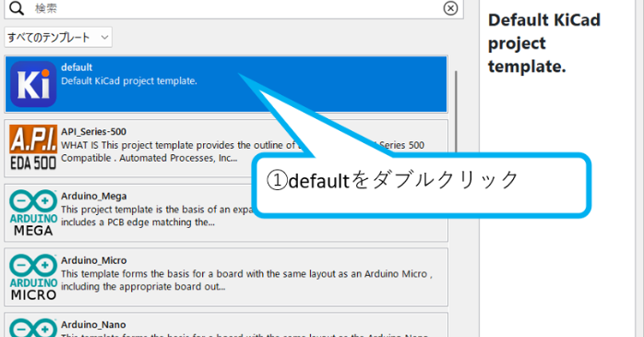Screen dimensions: 644x337
Task: Click the template list vertical scrollbar
Action: pyautogui.click(x=456, y=111)
